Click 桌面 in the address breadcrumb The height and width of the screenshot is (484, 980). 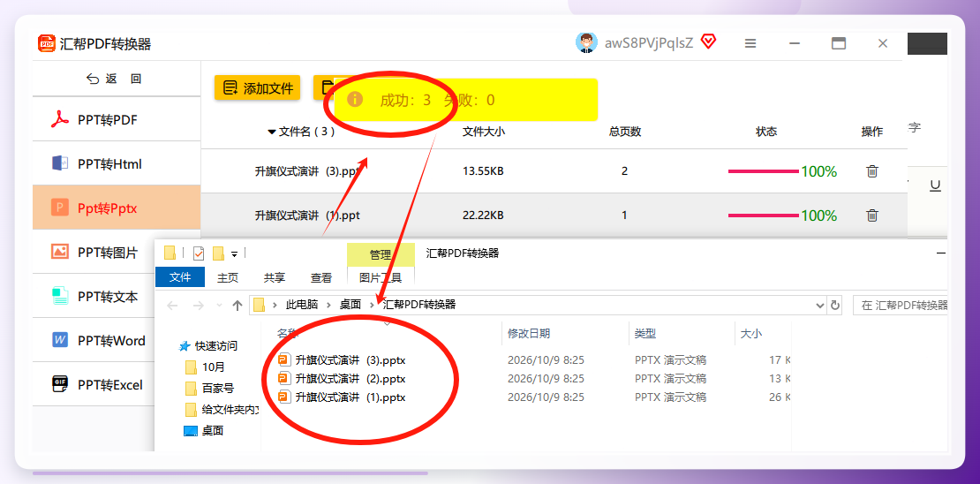point(350,305)
